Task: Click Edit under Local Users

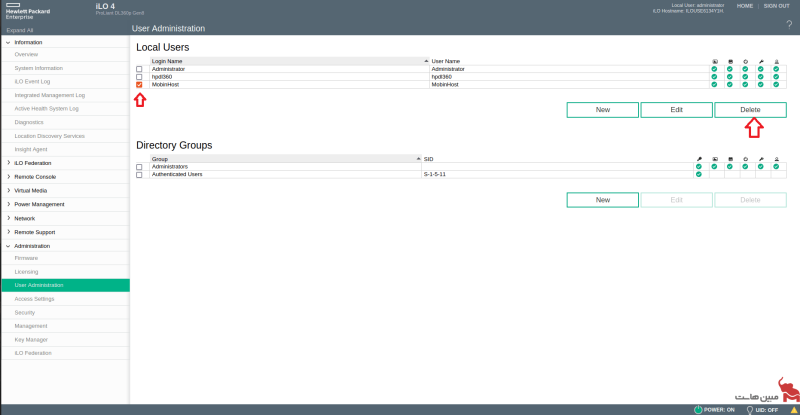Action: [677, 110]
